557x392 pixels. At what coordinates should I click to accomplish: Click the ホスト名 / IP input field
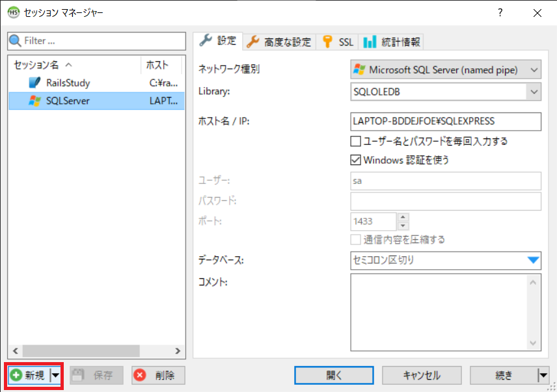pos(446,122)
